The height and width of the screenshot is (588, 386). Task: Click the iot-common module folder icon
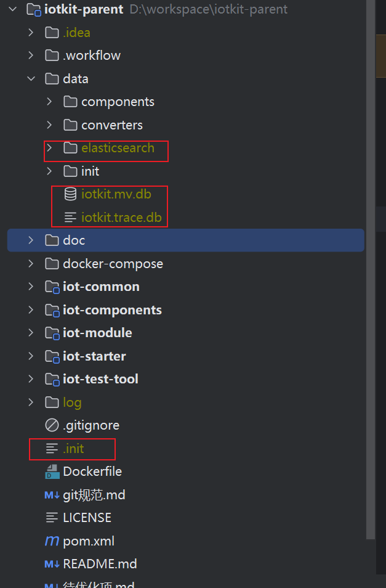pyautogui.click(x=52, y=287)
